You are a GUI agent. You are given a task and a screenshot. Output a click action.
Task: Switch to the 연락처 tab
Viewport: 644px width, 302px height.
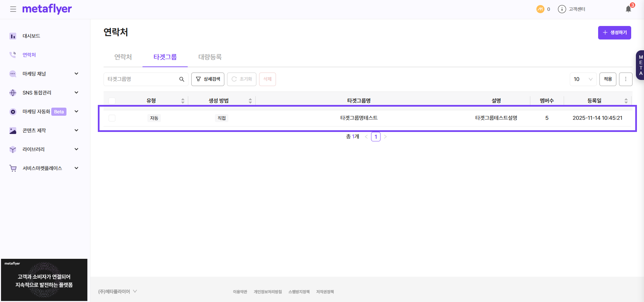pos(123,57)
